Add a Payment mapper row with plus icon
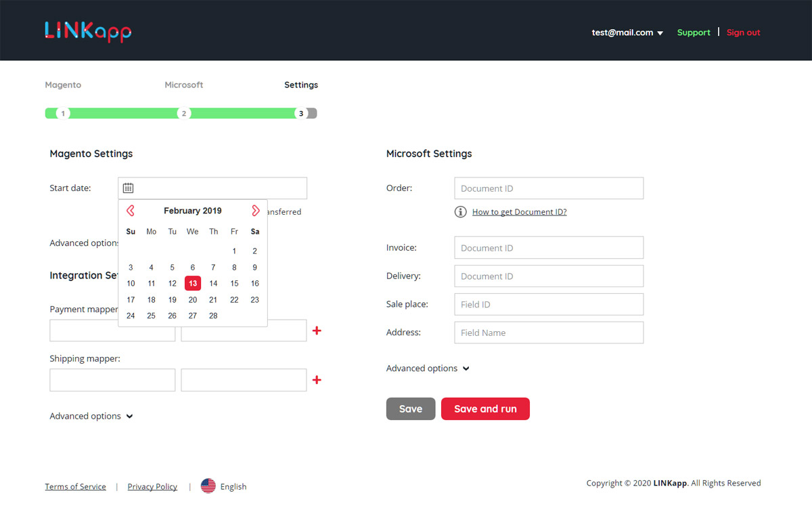The width and height of the screenshot is (812, 508). (x=317, y=331)
